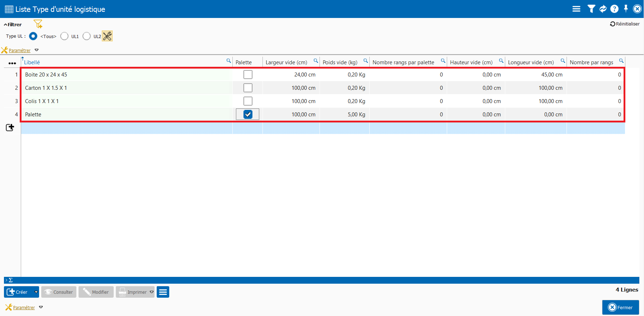The height and width of the screenshot is (316, 644).
Task: Click the tools icon next to UL2
Action: click(107, 36)
